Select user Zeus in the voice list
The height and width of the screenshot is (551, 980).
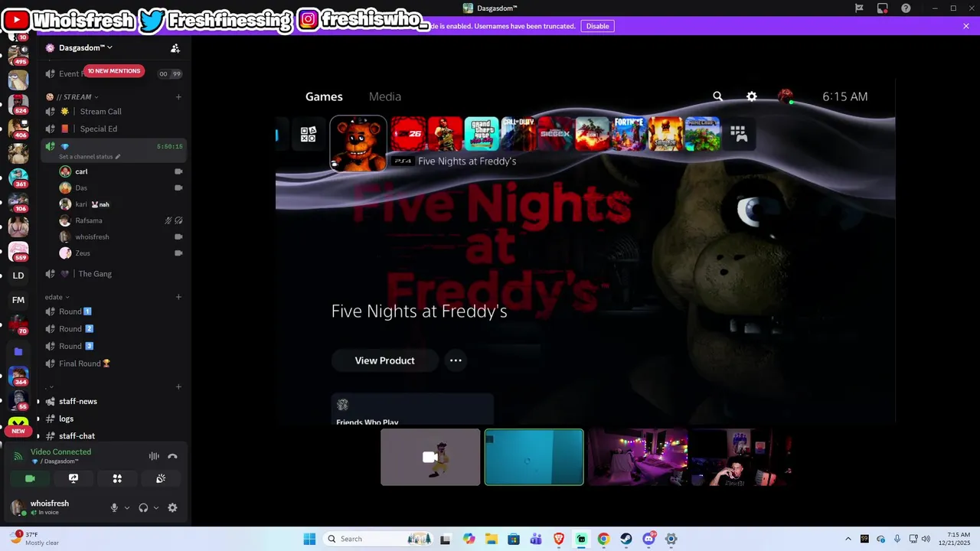tap(83, 253)
